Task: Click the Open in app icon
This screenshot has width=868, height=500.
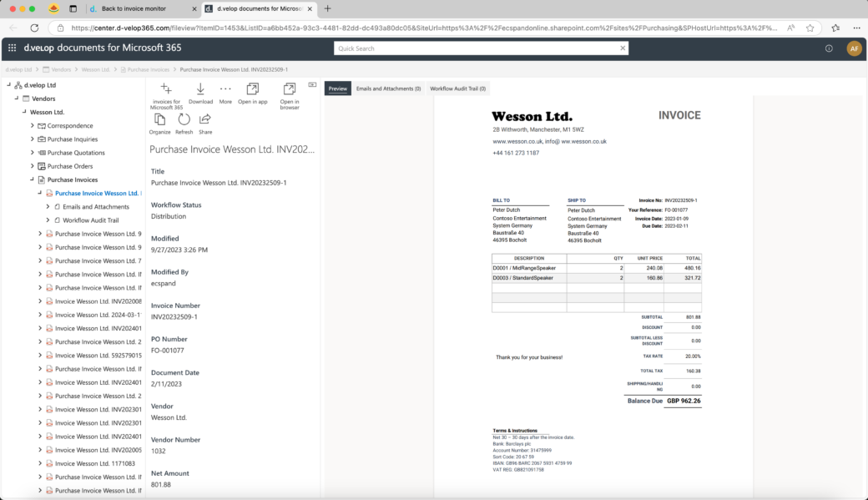Action: (252, 88)
